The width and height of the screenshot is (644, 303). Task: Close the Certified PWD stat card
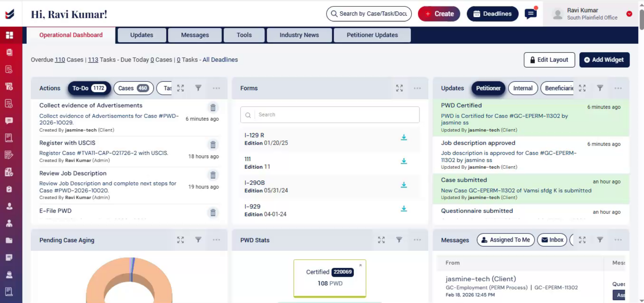click(360, 265)
